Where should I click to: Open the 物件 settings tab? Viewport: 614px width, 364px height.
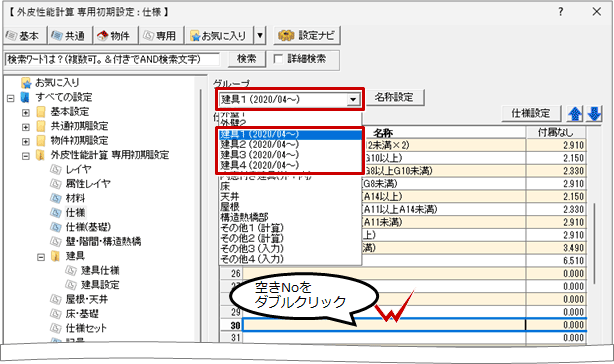[x=115, y=36]
